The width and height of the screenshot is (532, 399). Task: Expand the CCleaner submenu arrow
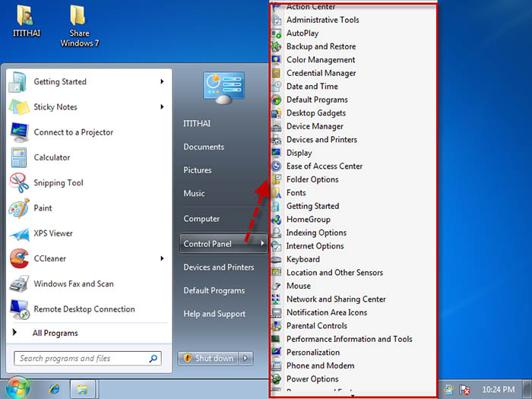162,258
